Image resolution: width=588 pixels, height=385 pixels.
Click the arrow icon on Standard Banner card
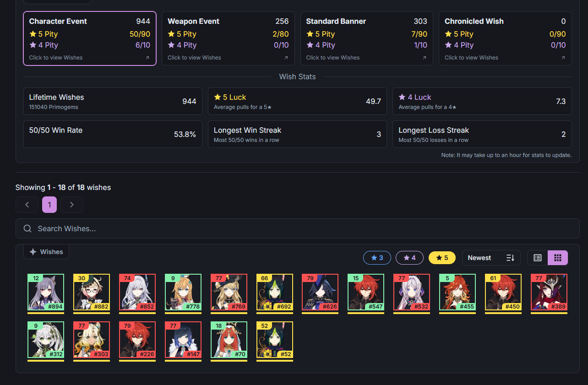pos(425,58)
